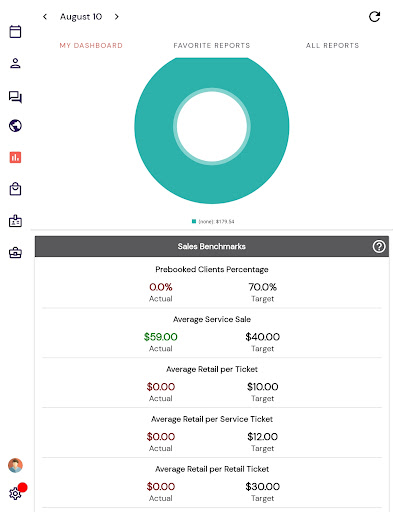Click the user profile avatar
This screenshot has width=393, height=512.
point(15,465)
